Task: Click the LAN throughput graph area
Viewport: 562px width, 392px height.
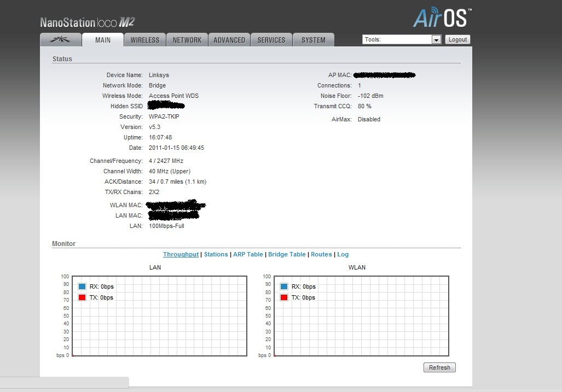Action: (159, 316)
